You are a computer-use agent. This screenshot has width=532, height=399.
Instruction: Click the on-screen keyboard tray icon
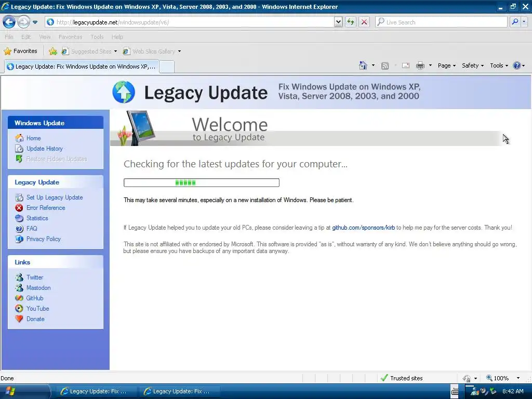(x=455, y=392)
